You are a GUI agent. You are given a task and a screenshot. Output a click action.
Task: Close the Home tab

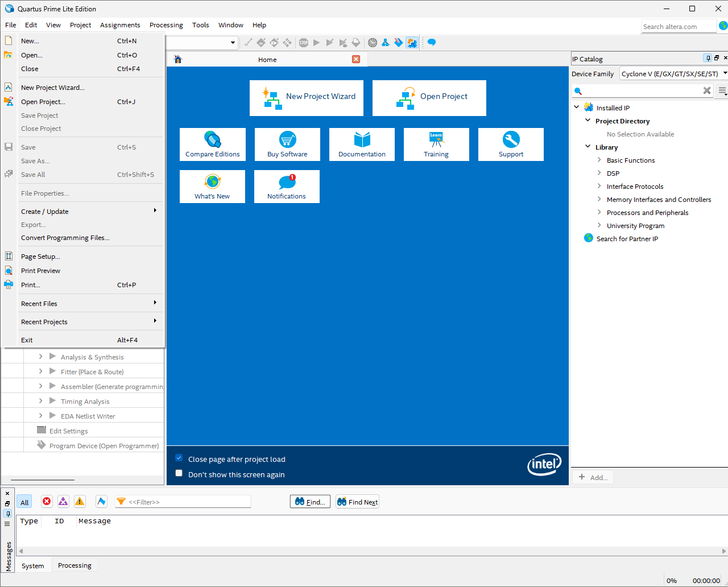pyautogui.click(x=356, y=59)
